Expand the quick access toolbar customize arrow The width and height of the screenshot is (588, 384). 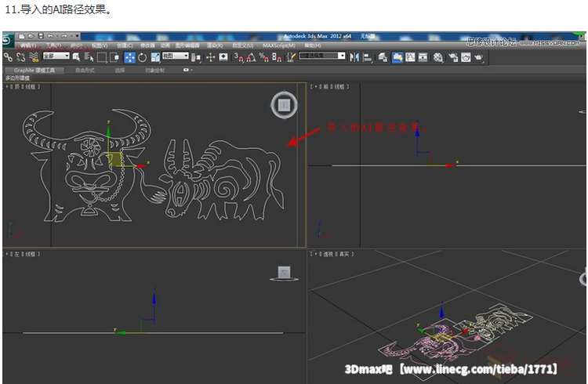click(x=78, y=36)
